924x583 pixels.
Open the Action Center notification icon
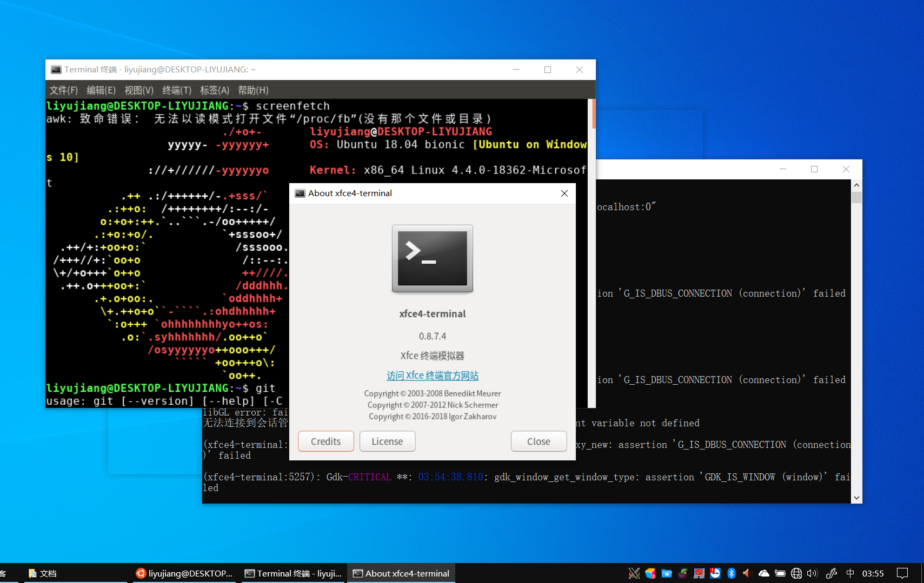pyautogui.click(x=902, y=573)
